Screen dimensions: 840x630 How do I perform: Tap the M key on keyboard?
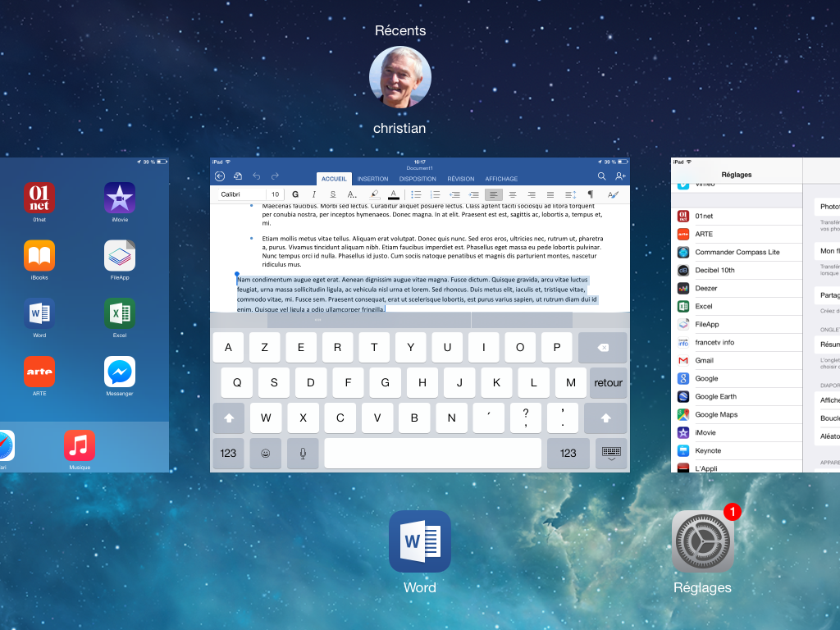[x=571, y=382]
